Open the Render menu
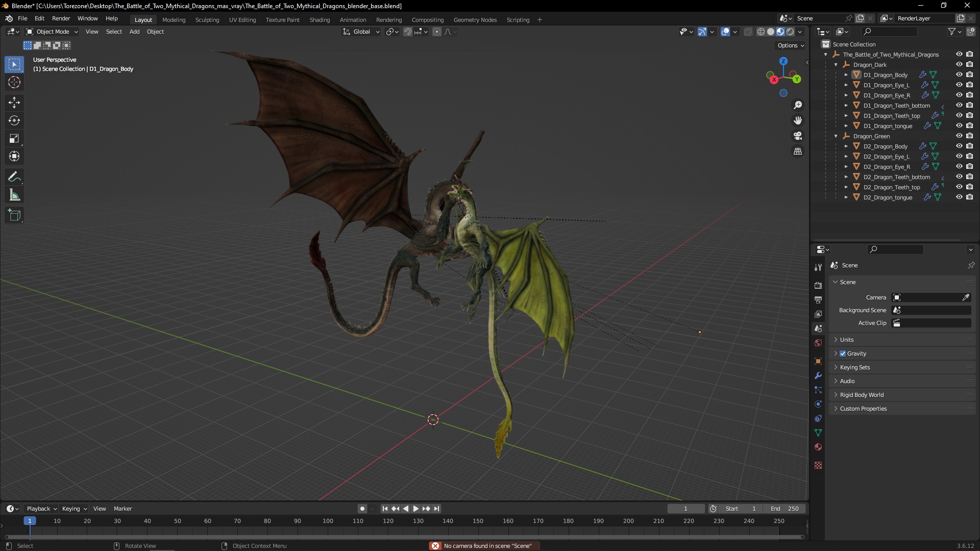This screenshot has width=980, height=551. [x=61, y=18]
